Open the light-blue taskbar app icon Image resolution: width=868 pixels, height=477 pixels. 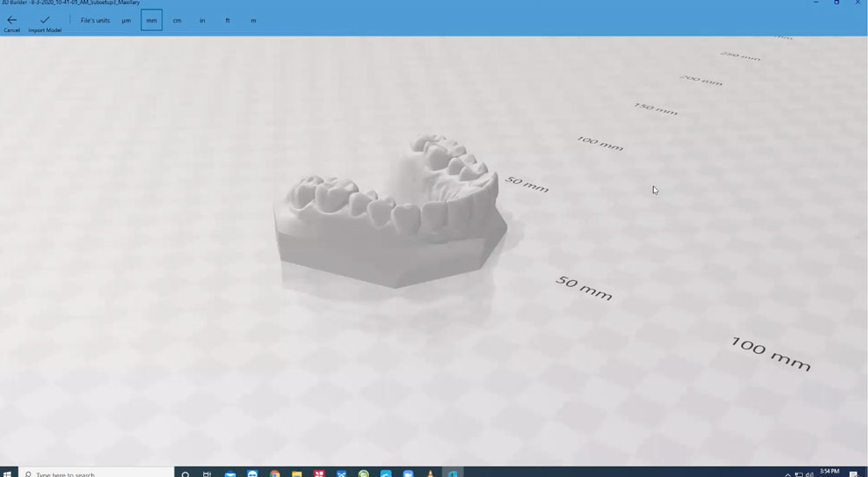[386, 474]
